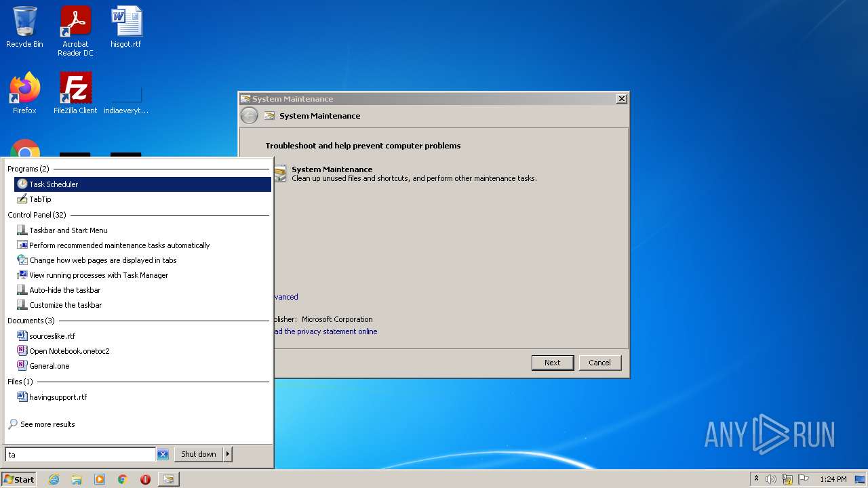Select Perform recommended maintenance tasks automatically
The height and width of the screenshot is (488, 868).
click(x=142, y=245)
